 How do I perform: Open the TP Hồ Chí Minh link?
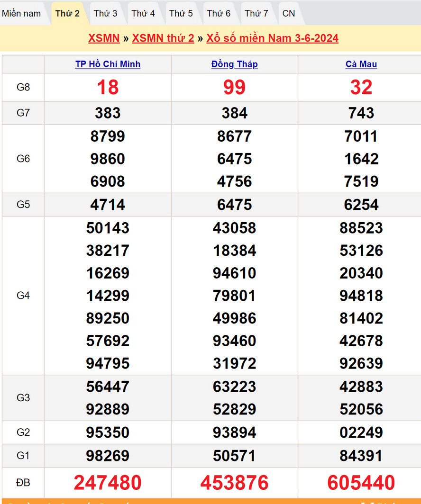coord(108,64)
